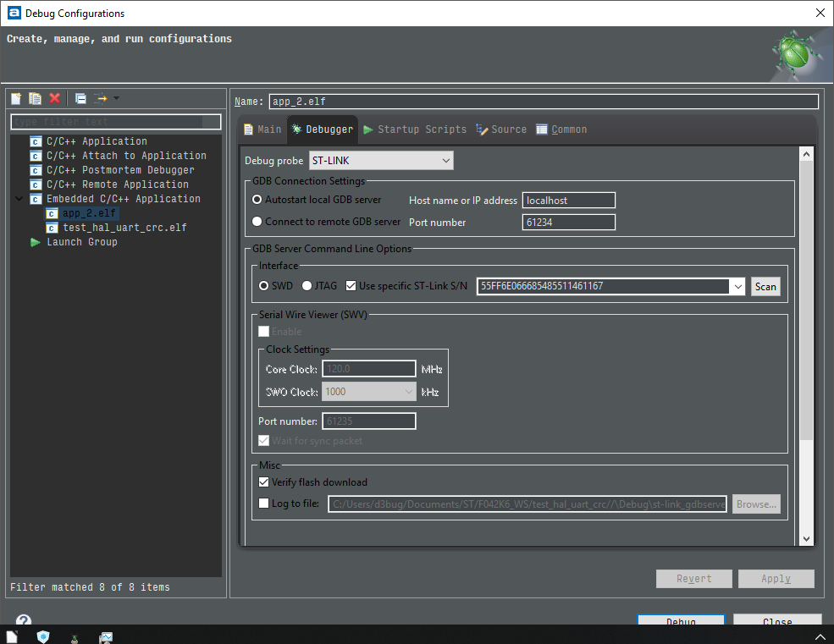
Task: Choose the JTAG interface radio button
Action: click(x=307, y=286)
